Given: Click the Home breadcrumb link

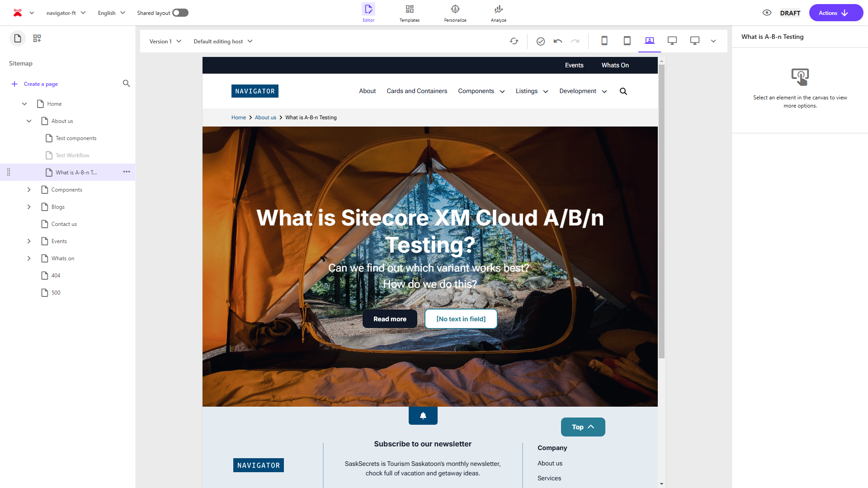Looking at the screenshot, I should coord(239,117).
